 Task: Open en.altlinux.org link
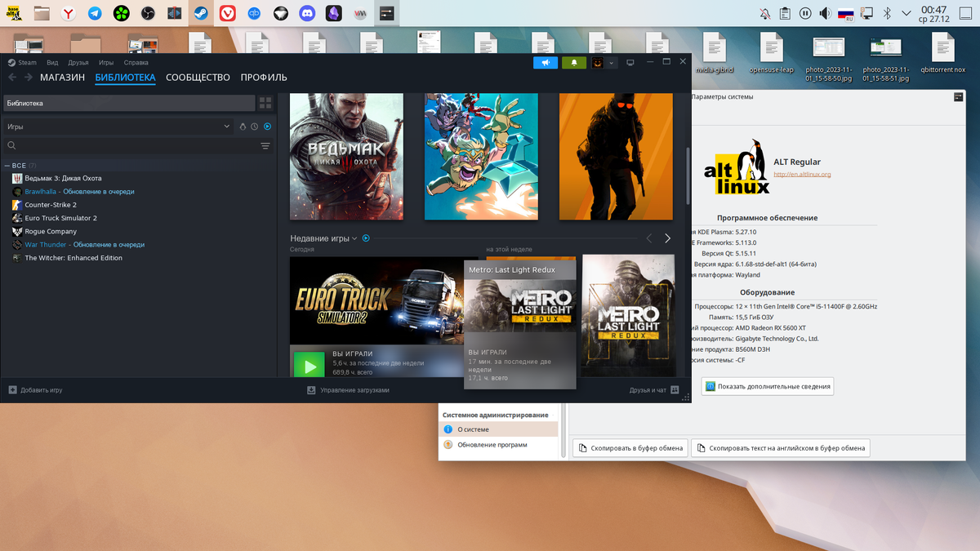pos(802,174)
